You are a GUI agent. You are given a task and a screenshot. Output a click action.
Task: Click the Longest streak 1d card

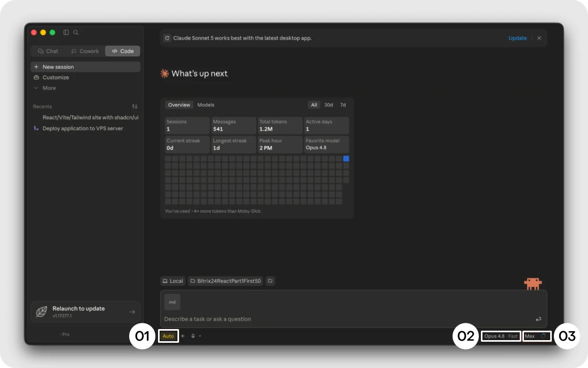(x=234, y=144)
